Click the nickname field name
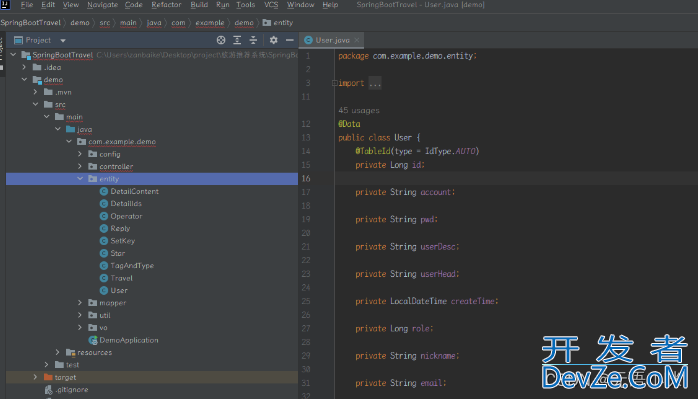 (438, 356)
